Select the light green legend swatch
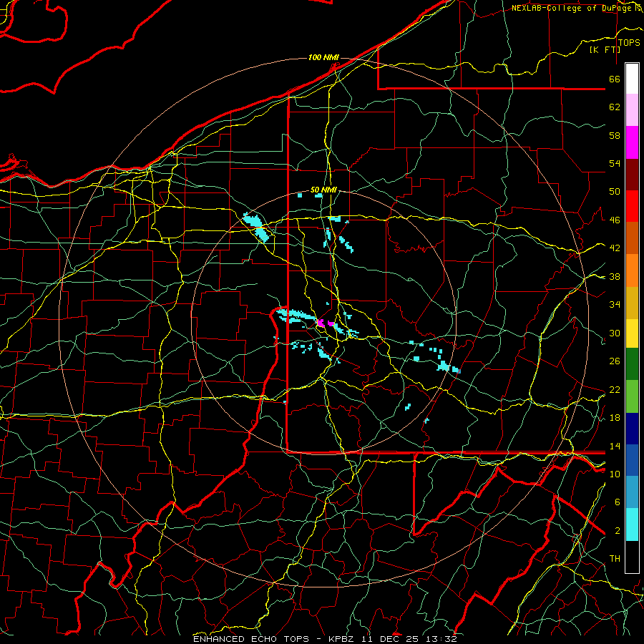 (632, 396)
